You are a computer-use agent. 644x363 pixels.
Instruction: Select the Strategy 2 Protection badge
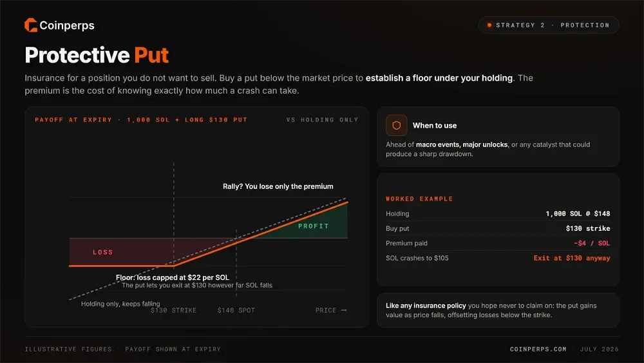point(548,25)
